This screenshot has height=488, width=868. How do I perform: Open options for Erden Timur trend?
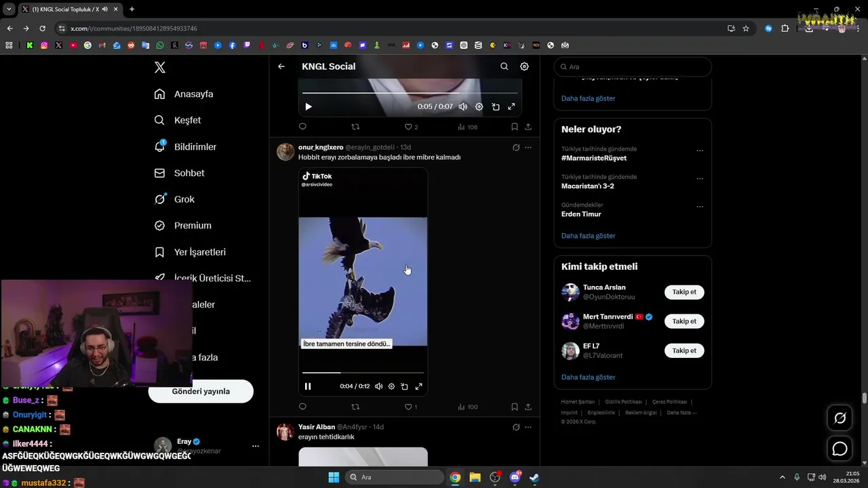[700, 207]
